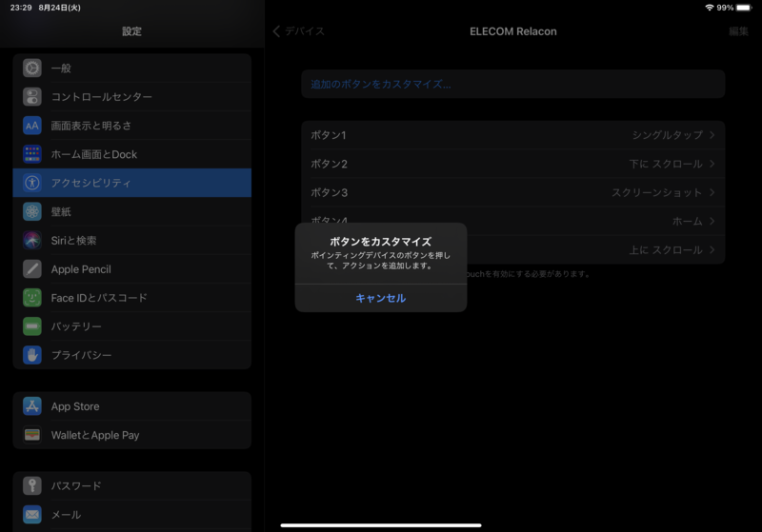762x532 pixels.
Task: Tap 追加のボタンをカスタマイズ… link
Action: pos(381,84)
